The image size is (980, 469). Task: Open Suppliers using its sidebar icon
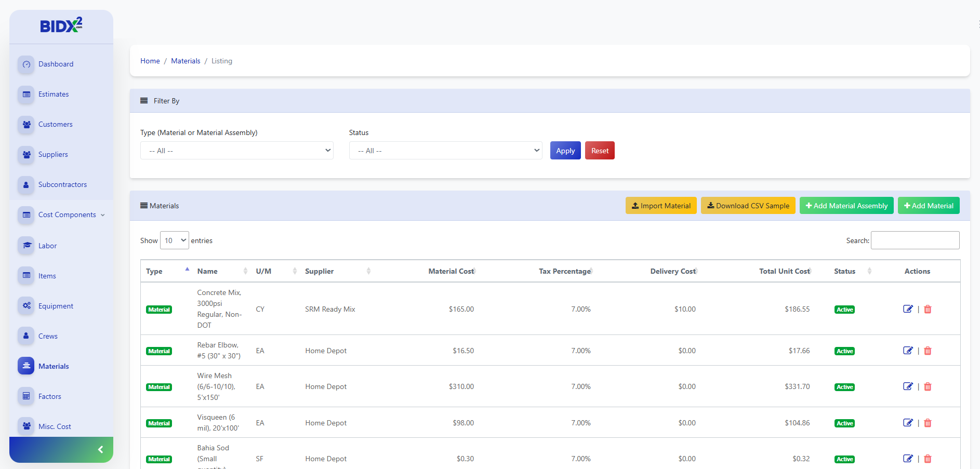click(26, 154)
